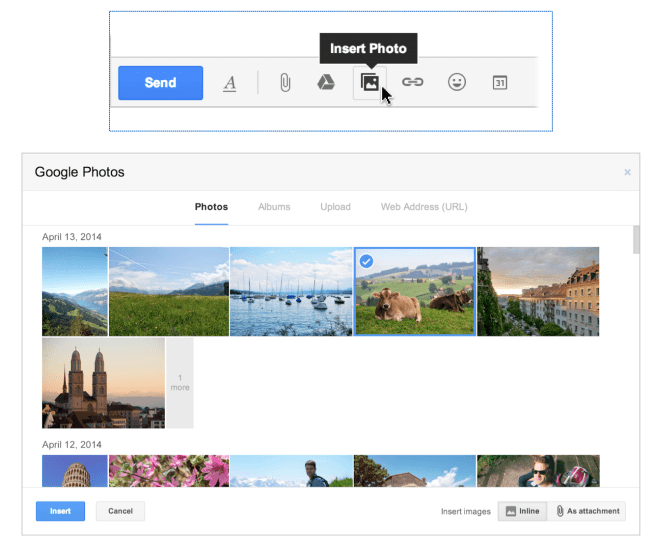Select the sailboats harbor photo
The height and width of the screenshot is (544, 654).
(x=290, y=291)
